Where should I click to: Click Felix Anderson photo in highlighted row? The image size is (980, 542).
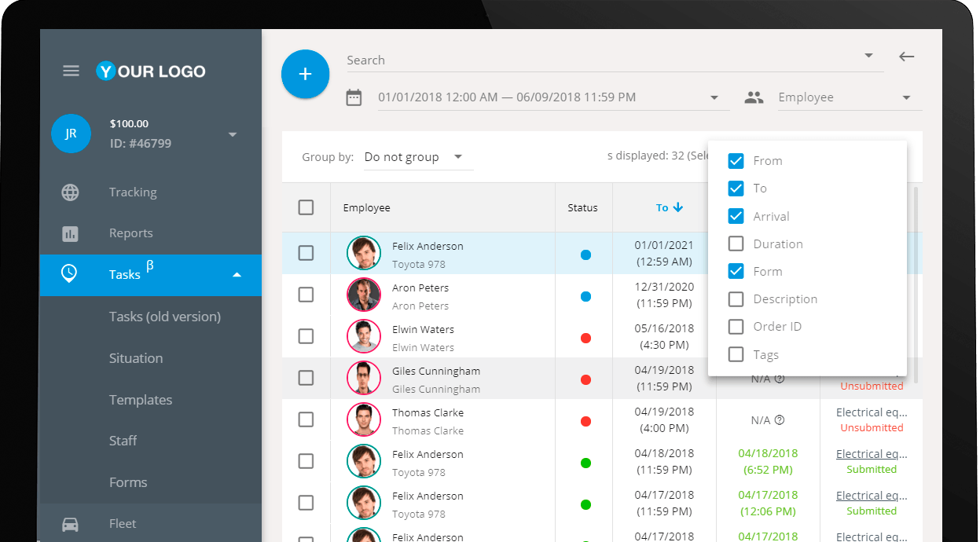(364, 253)
